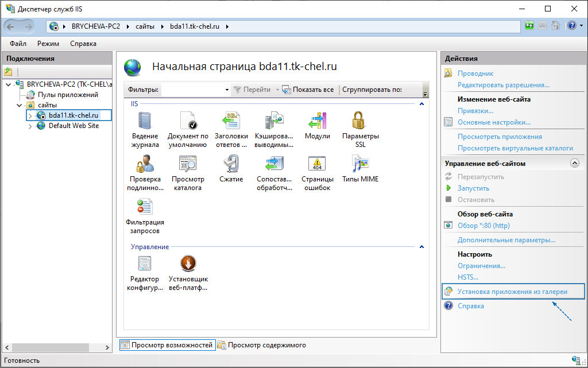Click Запустить to start website
Viewport: 588px width, 368px height.
pos(473,188)
